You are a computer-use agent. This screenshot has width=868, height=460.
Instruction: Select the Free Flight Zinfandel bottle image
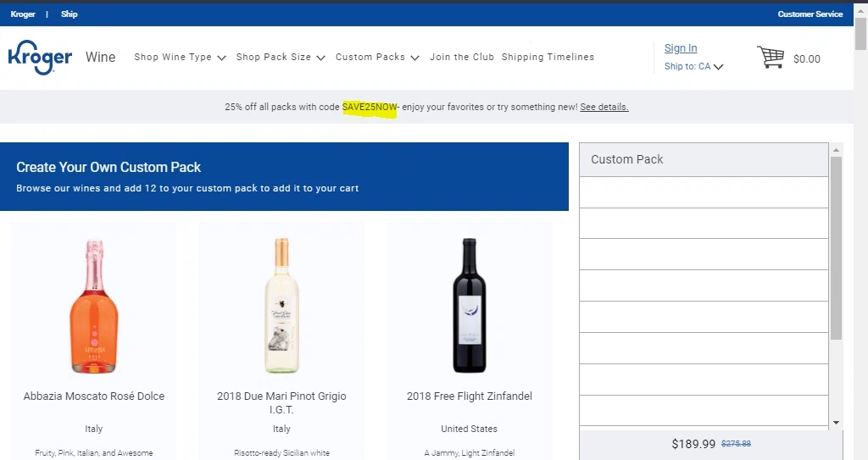(469, 306)
